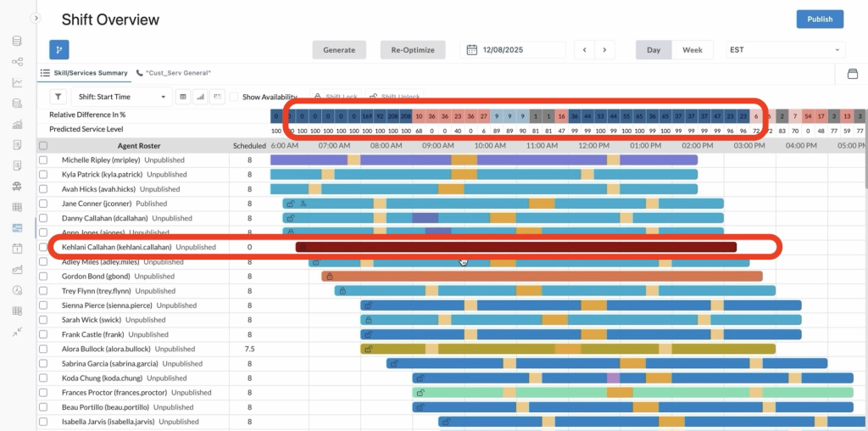Expand the left sidebar with arrow
Screen dimensions: 868x431
(36, 18)
